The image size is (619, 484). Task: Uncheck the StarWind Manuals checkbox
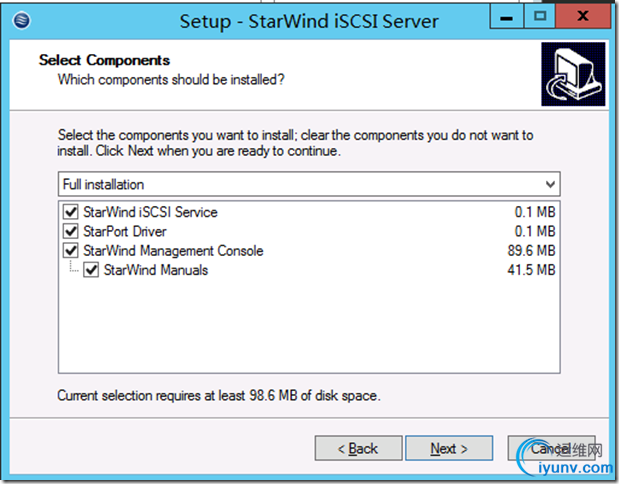91,270
